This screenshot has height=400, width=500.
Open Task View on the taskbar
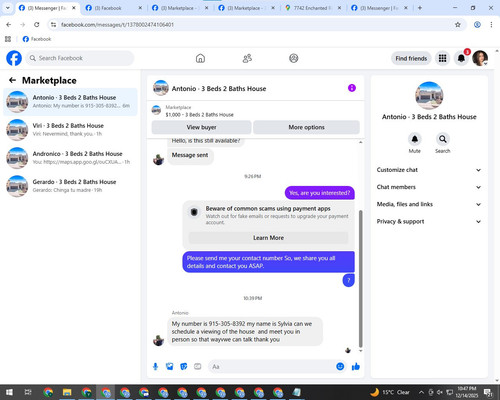click(28, 392)
